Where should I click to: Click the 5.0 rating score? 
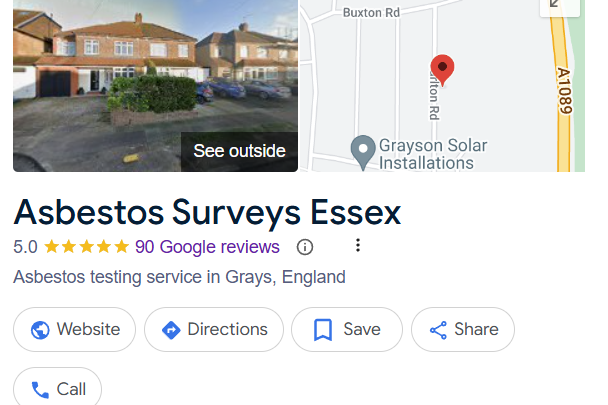[x=25, y=247]
